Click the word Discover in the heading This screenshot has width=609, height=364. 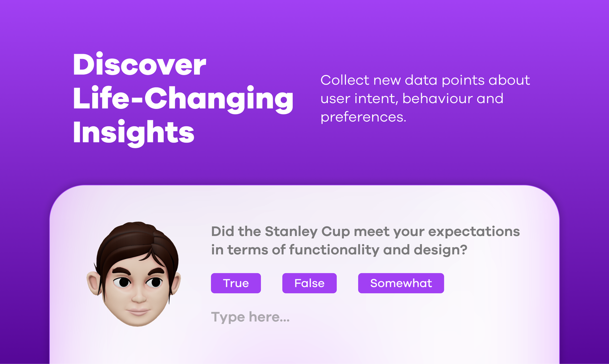tap(139, 65)
